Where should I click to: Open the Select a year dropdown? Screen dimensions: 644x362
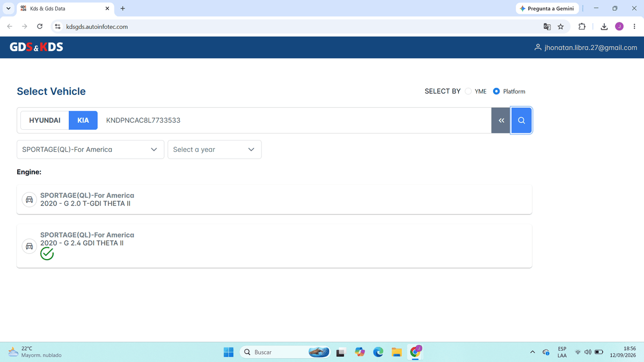click(215, 150)
